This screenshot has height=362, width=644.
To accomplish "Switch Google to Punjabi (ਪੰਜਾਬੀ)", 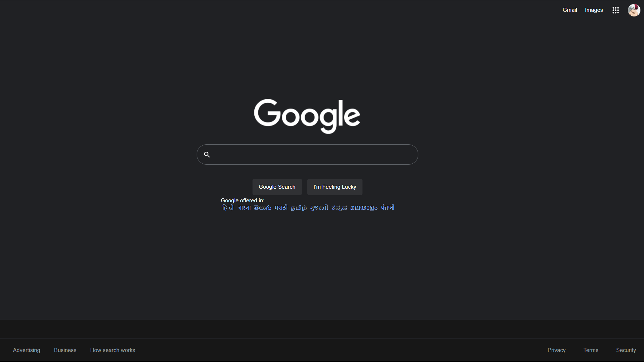I will [x=387, y=208].
